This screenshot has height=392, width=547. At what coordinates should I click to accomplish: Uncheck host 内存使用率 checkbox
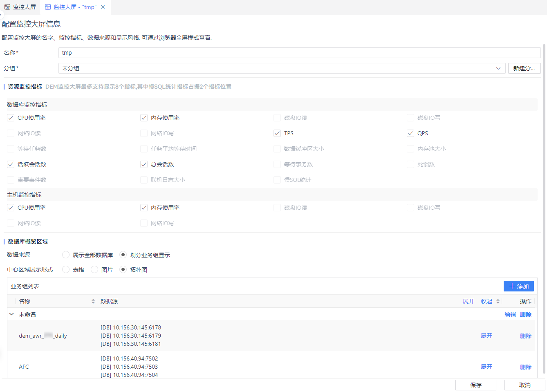[x=144, y=208]
